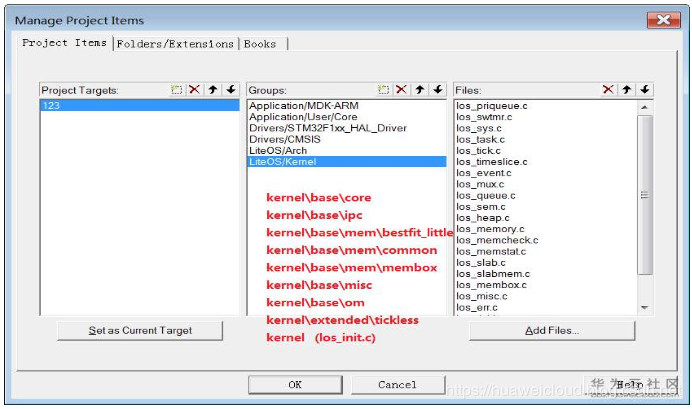The image size is (692, 409).
Task: Close the Manage Project Items dialog
Action: (x=663, y=20)
